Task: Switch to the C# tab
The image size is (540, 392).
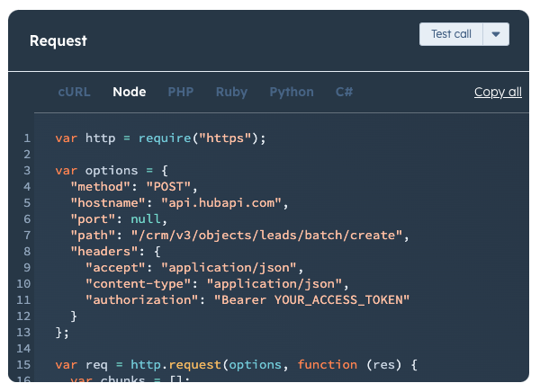Action: (344, 92)
